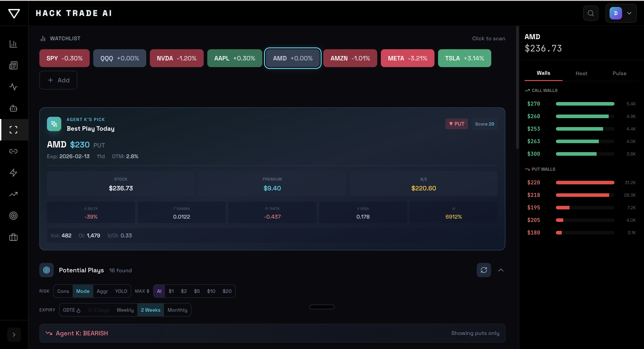Viewport: 644px width, 349px height.
Task: Open the news feed sidebar icon
Action: [x=13, y=65]
